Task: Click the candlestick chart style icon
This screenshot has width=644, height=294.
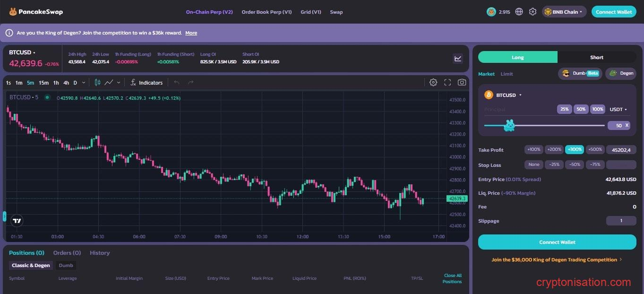Action: coord(97,82)
